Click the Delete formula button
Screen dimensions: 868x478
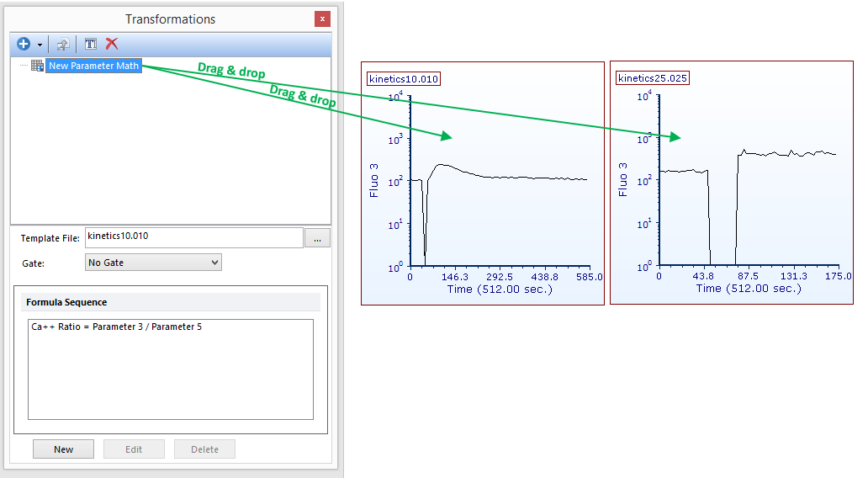tap(204, 449)
